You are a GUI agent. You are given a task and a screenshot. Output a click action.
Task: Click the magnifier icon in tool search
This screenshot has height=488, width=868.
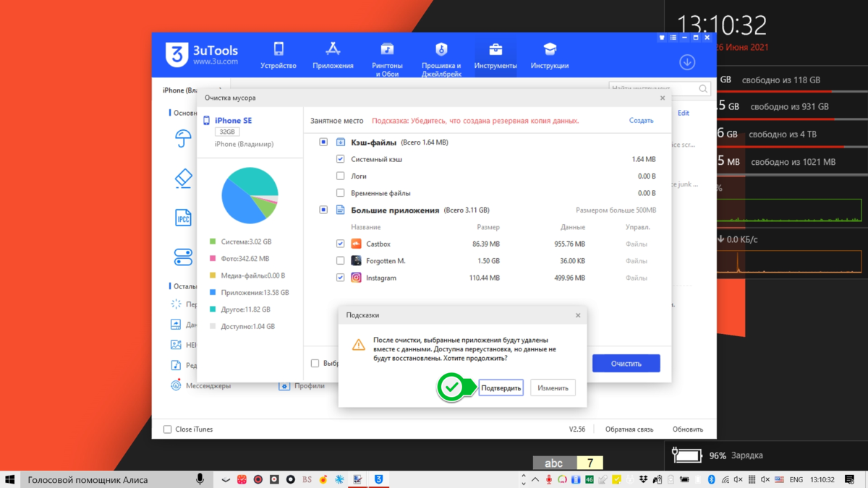(703, 88)
